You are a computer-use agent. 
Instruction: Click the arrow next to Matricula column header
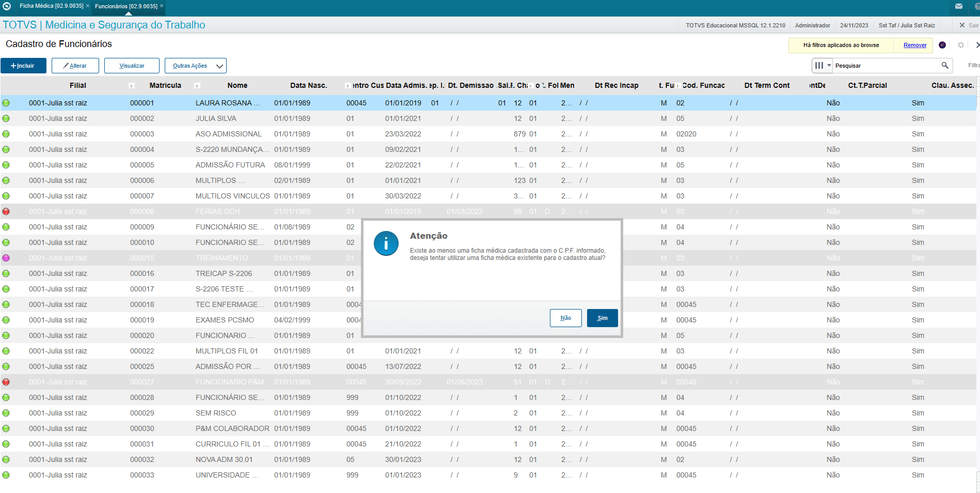pos(197,86)
